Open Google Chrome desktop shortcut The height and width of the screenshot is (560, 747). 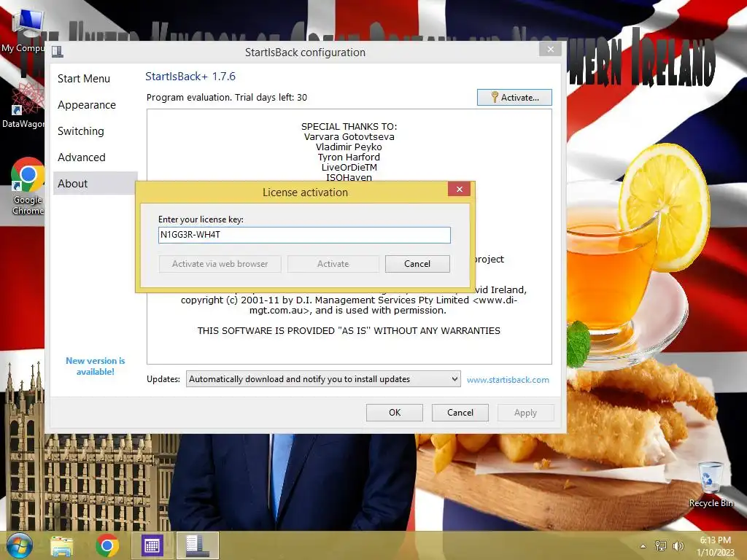click(28, 187)
